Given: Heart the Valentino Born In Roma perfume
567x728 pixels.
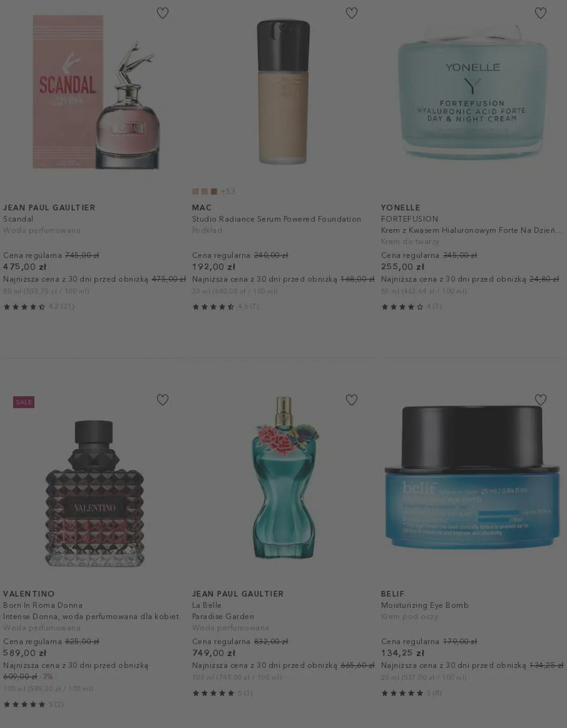Looking at the screenshot, I should click(x=162, y=400).
